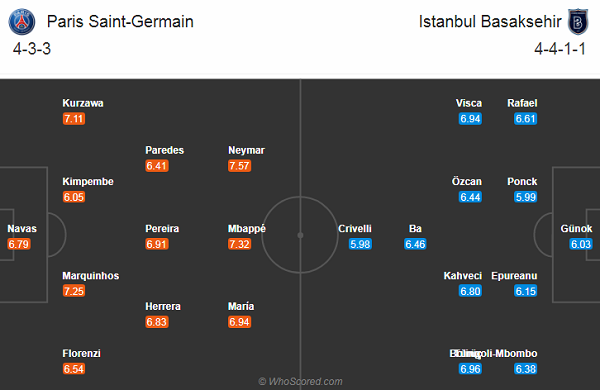Viewport: 600px width, 390px height.
Task: Select Ba's 6.46 rating badge
Action: (415, 244)
